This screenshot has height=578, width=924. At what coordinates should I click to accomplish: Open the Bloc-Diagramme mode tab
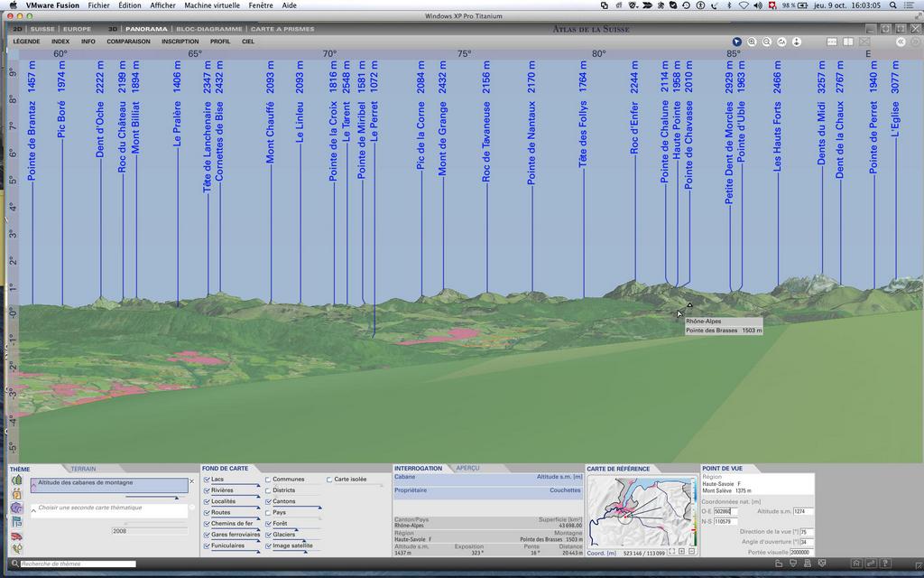click(x=208, y=29)
